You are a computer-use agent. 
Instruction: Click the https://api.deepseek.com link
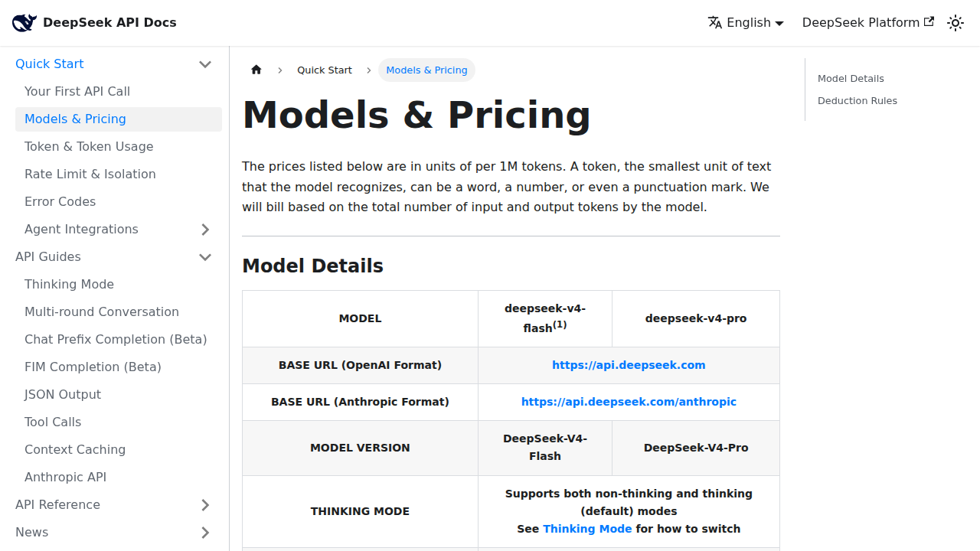(629, 365)
